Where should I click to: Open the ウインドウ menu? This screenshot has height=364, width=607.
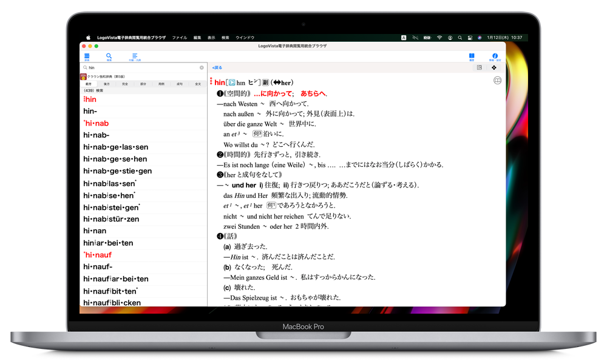[245, 38]
